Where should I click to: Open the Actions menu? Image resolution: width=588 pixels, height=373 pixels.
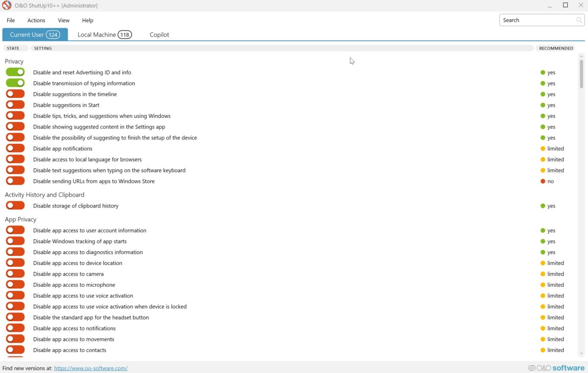click(36, 21)
